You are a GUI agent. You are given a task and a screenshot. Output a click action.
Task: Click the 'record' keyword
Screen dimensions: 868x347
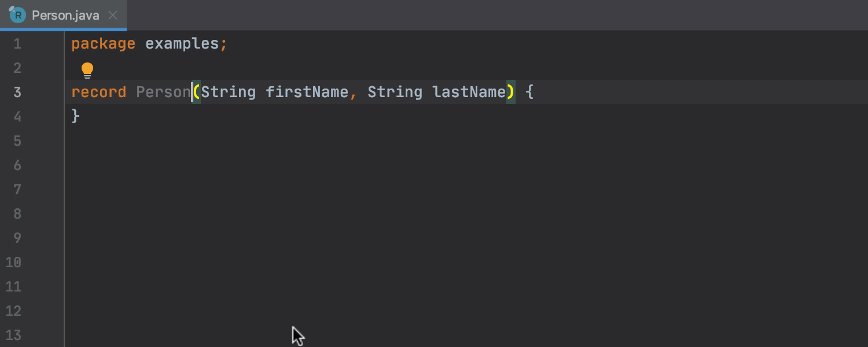pos(98,93)
